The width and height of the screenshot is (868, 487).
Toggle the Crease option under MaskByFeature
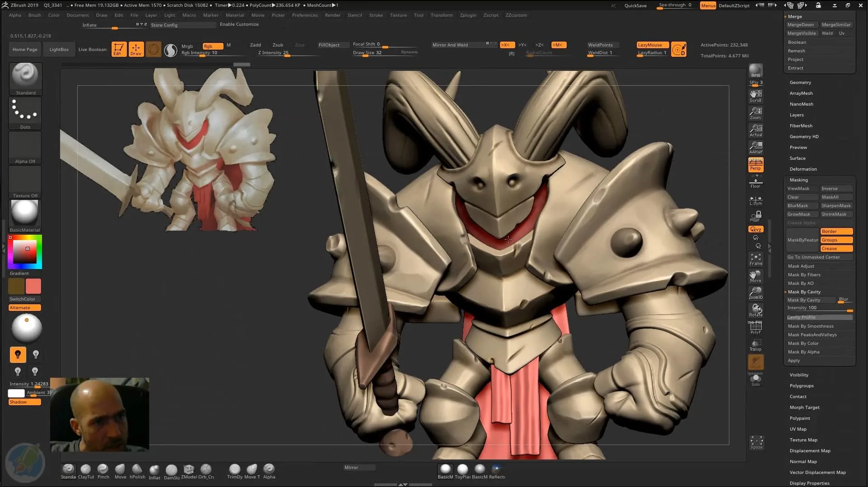point(836,248)
